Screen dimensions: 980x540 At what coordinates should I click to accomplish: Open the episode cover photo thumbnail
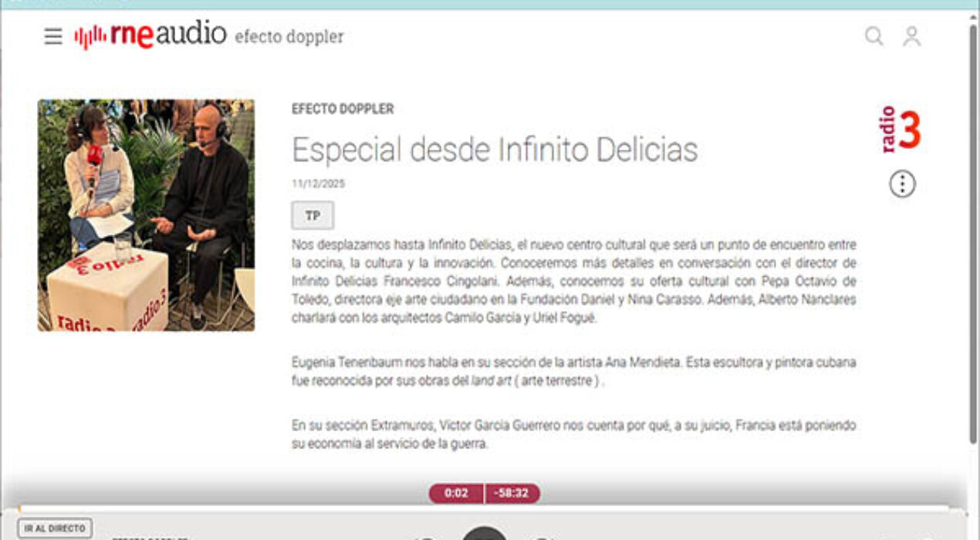pyautogui.click(x=146, y=215)
